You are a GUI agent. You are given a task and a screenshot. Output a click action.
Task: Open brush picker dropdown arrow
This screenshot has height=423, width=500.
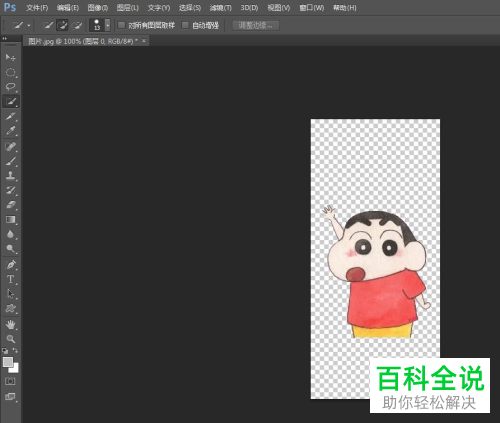pos(108,25)
